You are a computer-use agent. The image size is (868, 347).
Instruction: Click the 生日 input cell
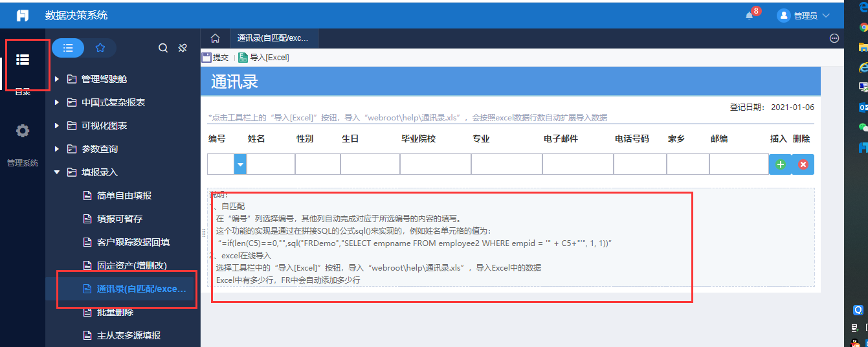(370, 164)
